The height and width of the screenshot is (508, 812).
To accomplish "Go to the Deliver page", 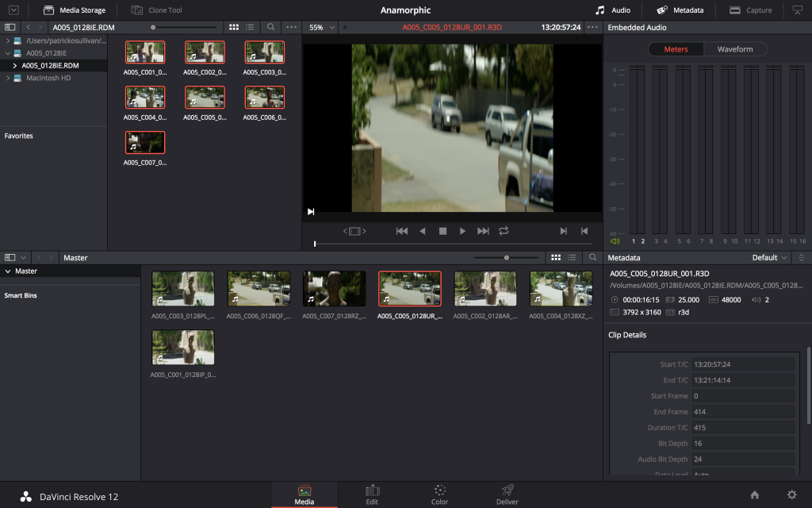I will coord(507,494).
